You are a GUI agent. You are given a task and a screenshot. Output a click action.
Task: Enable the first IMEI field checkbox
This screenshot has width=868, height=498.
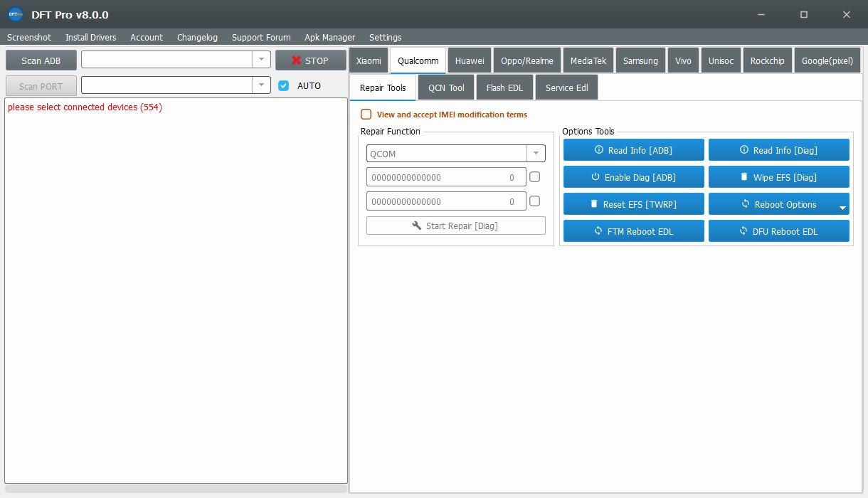pyautogui.click(x=535, y=177)
